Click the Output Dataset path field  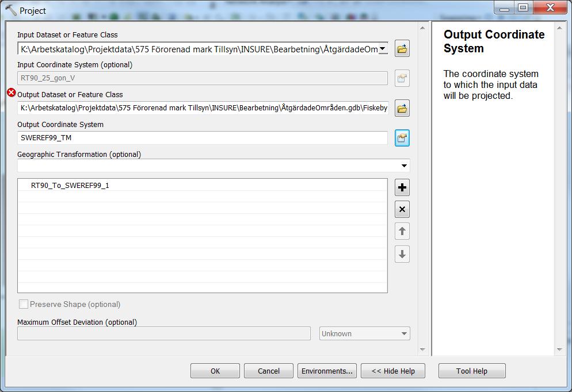click(203, 108)
